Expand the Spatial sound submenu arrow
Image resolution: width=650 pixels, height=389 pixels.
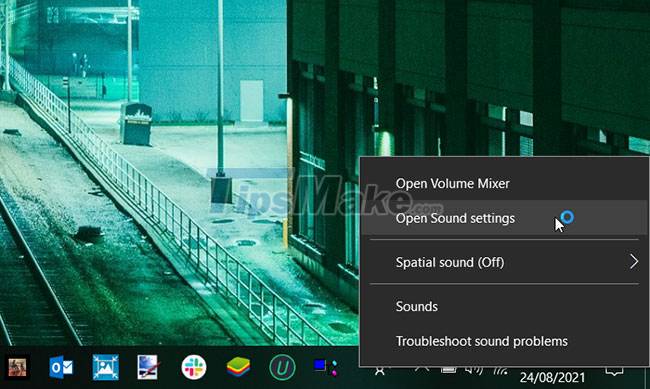pos(634,262)
